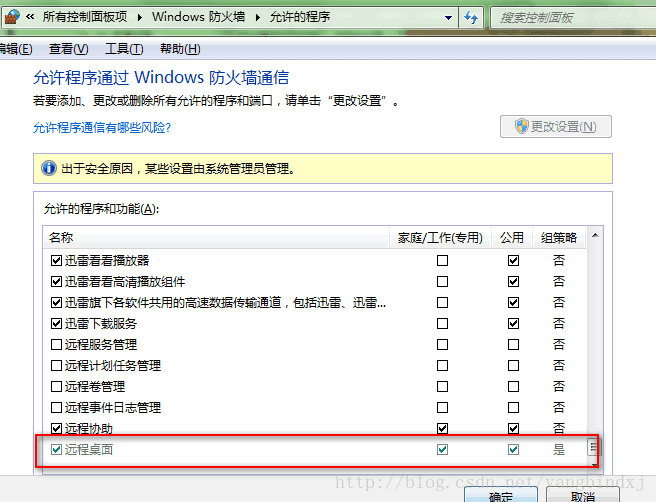The width and height of the screenshot is (656, 502).
Task: Open 允许程序通信有哪些风险? link
Action: coord(102,128)
